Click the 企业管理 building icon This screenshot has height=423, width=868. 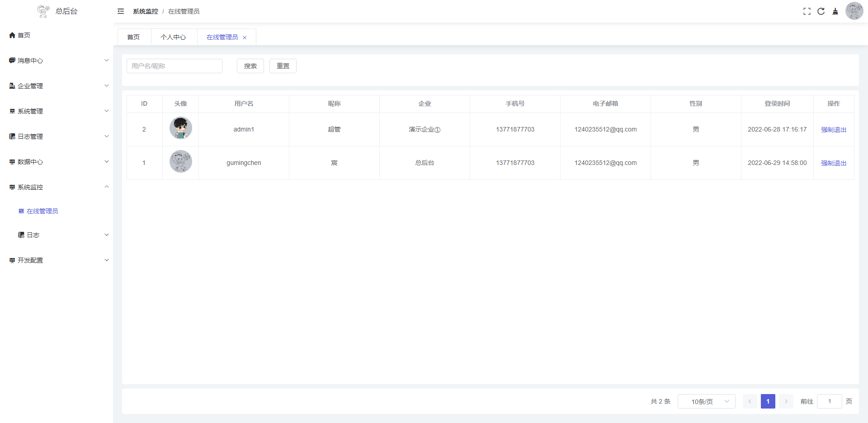[12, 86]
